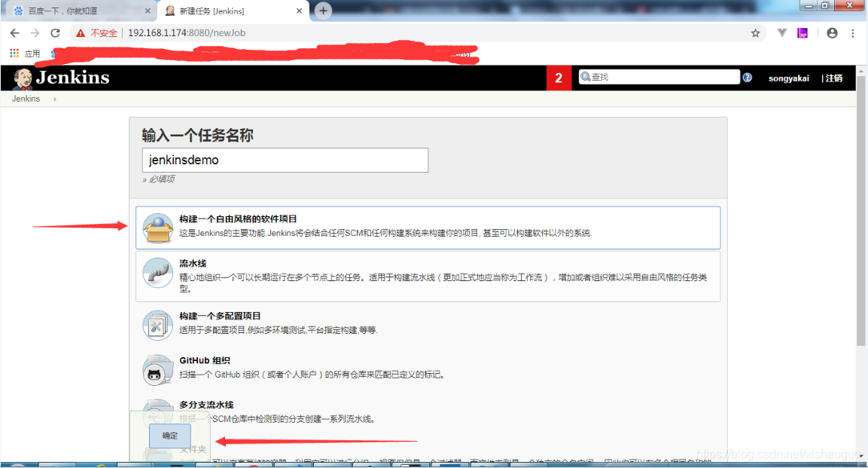868x468 pixels.
Task: Click the freestyle project box icon
Action: (158, 228)
